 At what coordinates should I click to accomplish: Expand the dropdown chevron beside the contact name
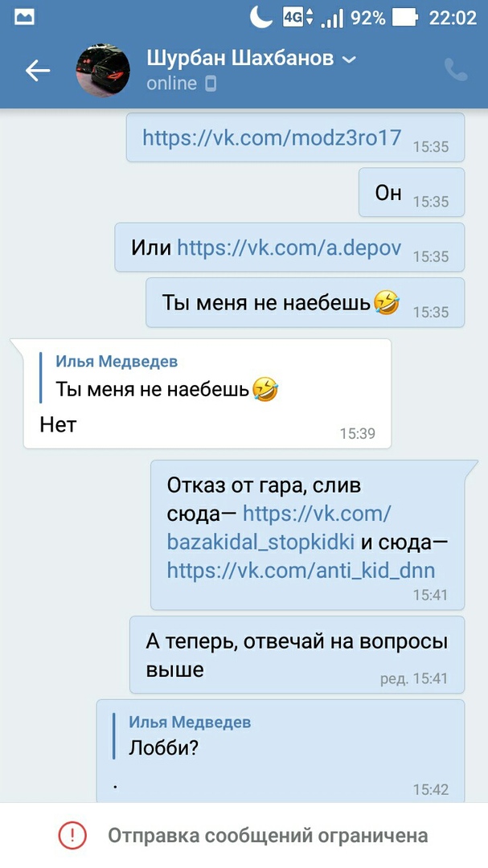click(350, 59)
